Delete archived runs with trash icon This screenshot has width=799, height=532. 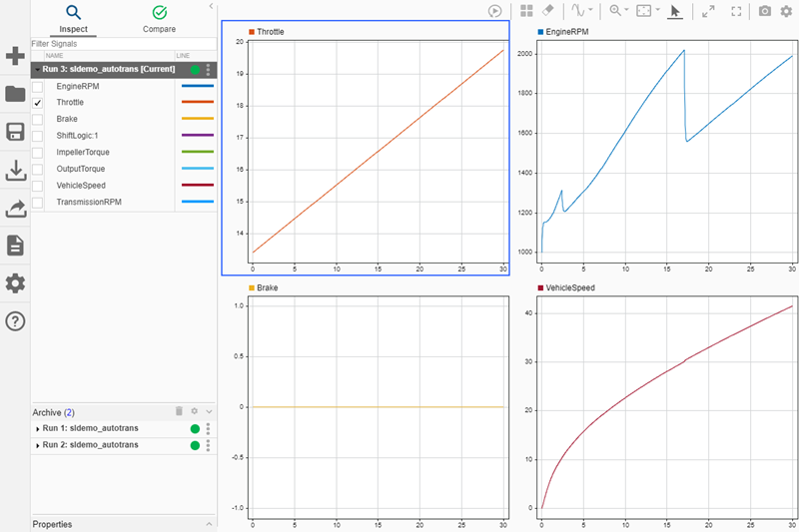(x=180, y=411)
